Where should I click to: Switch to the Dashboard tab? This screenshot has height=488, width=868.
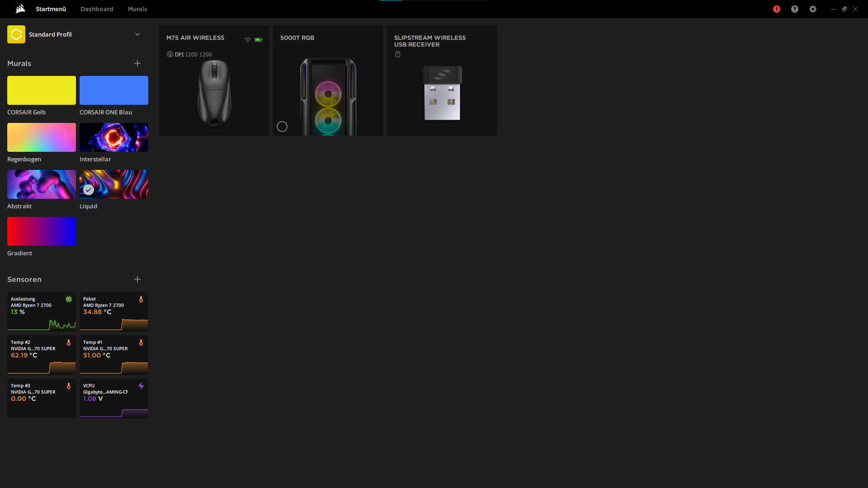click(97, 9)
